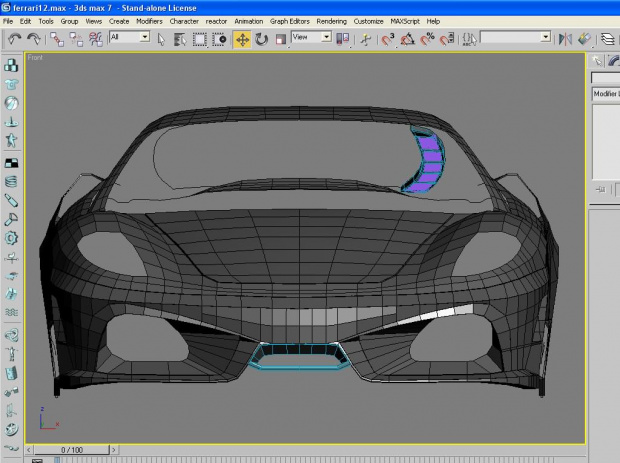
Task: Click reactor Cloth Collection shirt icon
Action: [x=11, y=84]
